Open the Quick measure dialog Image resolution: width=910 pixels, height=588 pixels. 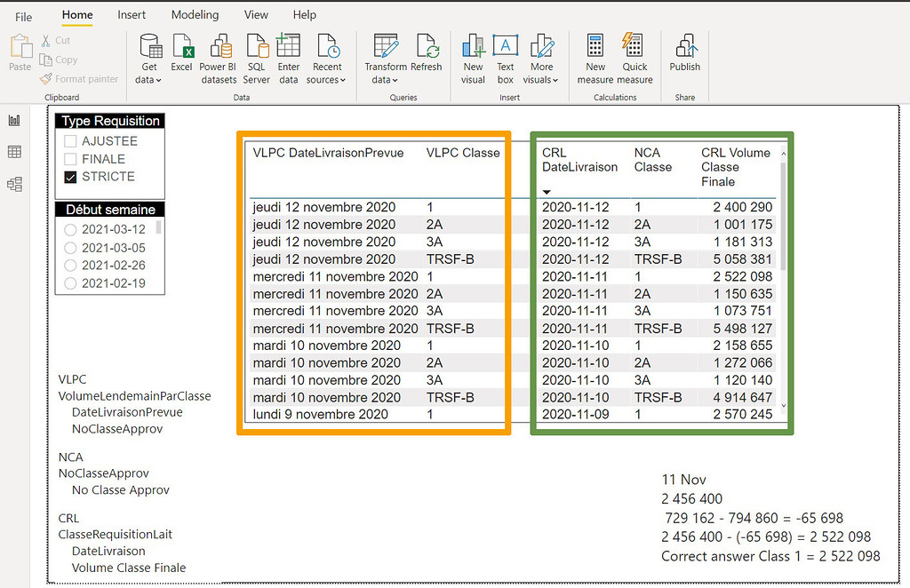tap(635, 56)
